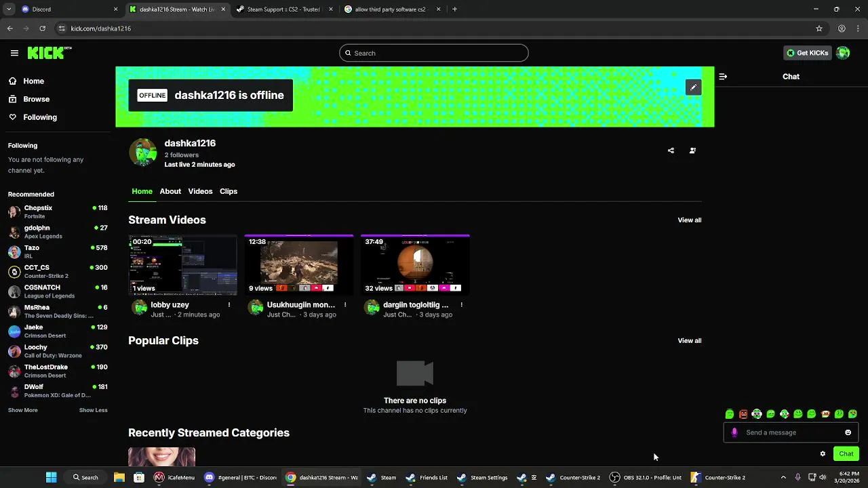Insert the last heart-eyes emote

852,414
